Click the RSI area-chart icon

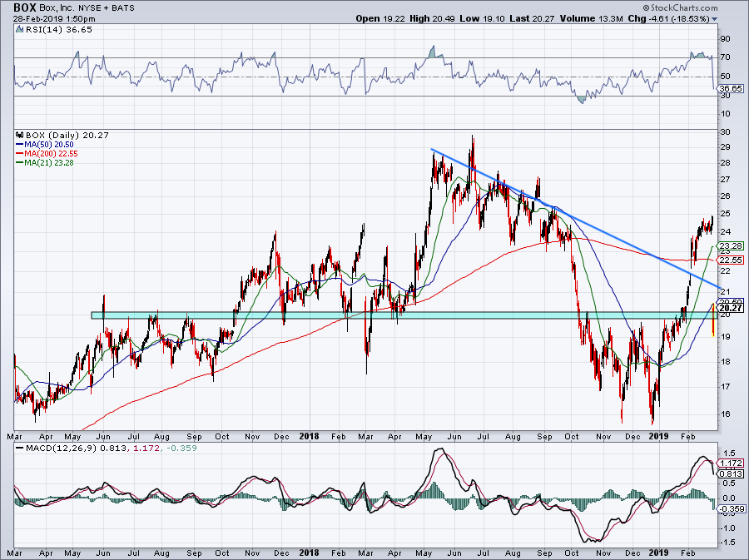coord(19,30)
